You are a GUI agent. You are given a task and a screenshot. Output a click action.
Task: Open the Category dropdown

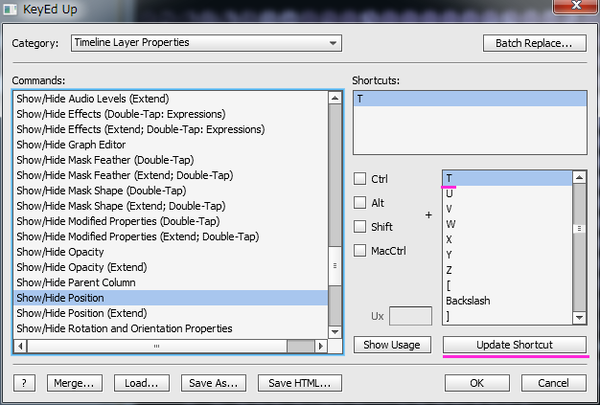206,42
